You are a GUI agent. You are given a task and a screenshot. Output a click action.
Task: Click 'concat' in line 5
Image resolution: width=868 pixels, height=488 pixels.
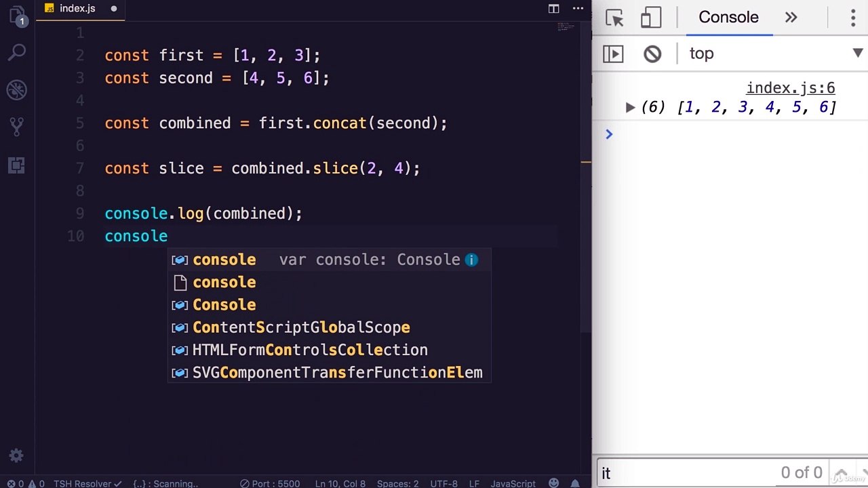coord(340,123)
